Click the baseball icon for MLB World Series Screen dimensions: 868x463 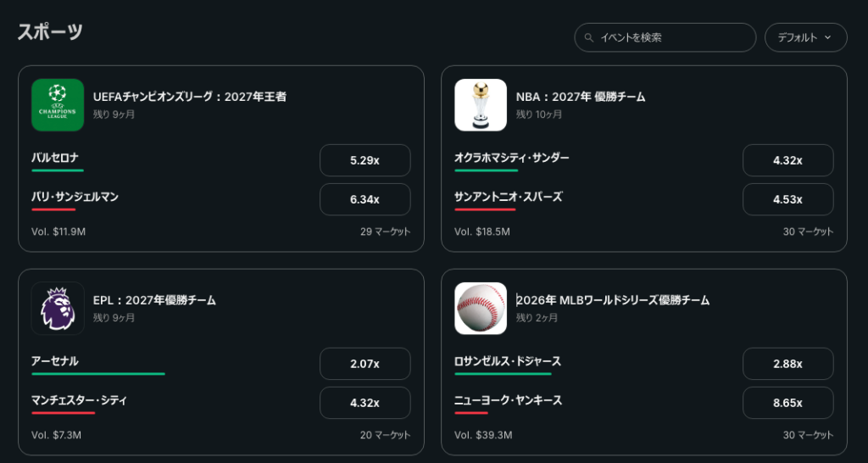pyautogui.click(x=481, y=309)
